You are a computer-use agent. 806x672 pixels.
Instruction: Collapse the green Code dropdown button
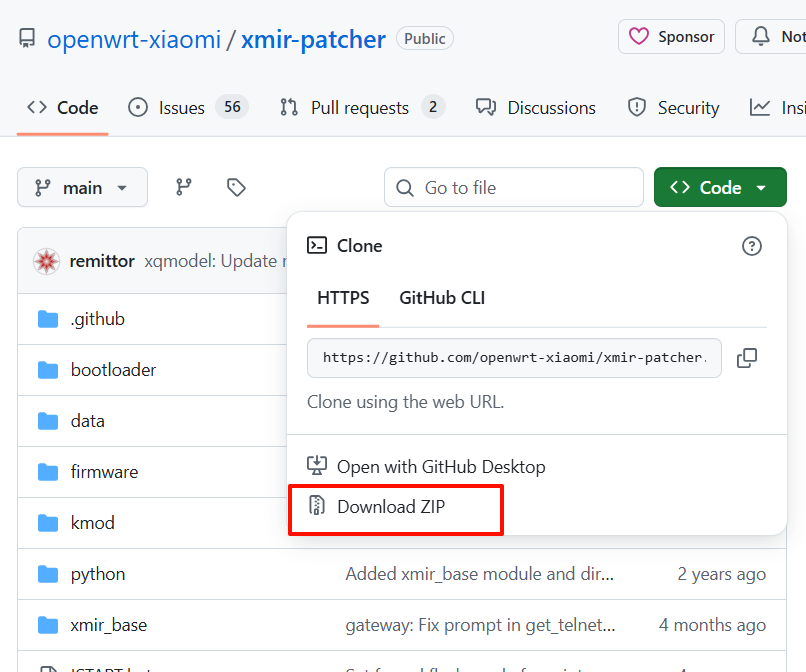click(720, 187)
